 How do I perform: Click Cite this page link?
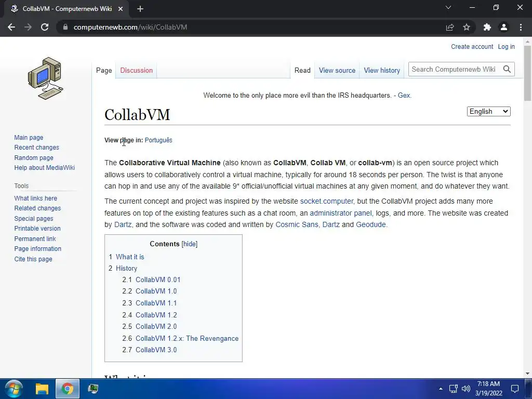point(33,259)
